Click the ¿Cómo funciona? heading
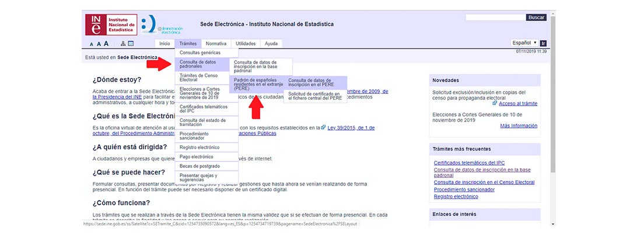The image size is (644, 238). click(121, 202)
